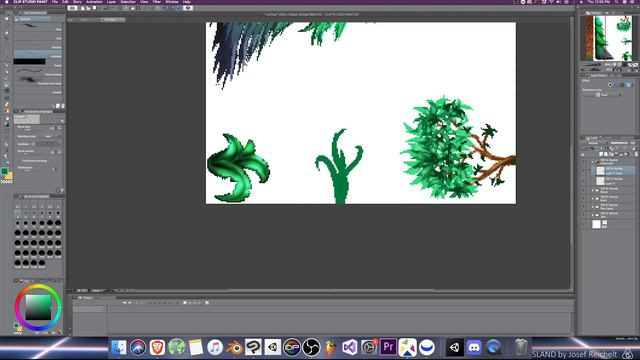640x360 pixels.
Task: Select the orange Fill bucket tool
Action: click(7, 111)
